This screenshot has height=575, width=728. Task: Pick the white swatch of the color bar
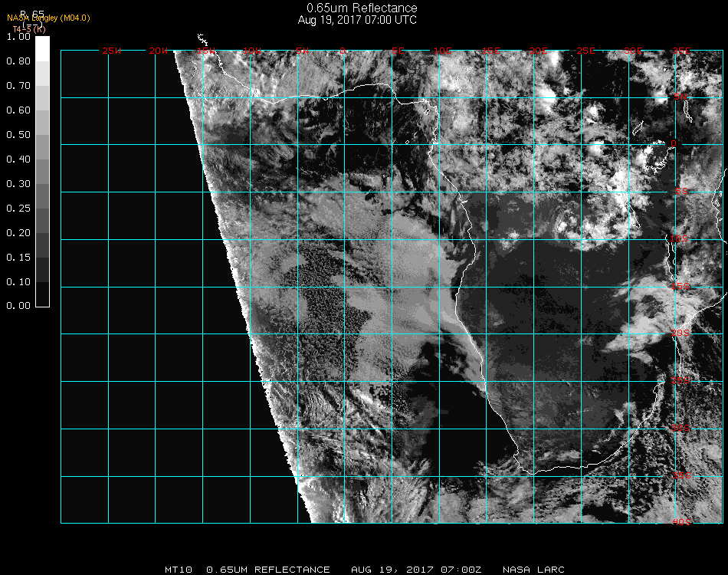coord(42,49)
